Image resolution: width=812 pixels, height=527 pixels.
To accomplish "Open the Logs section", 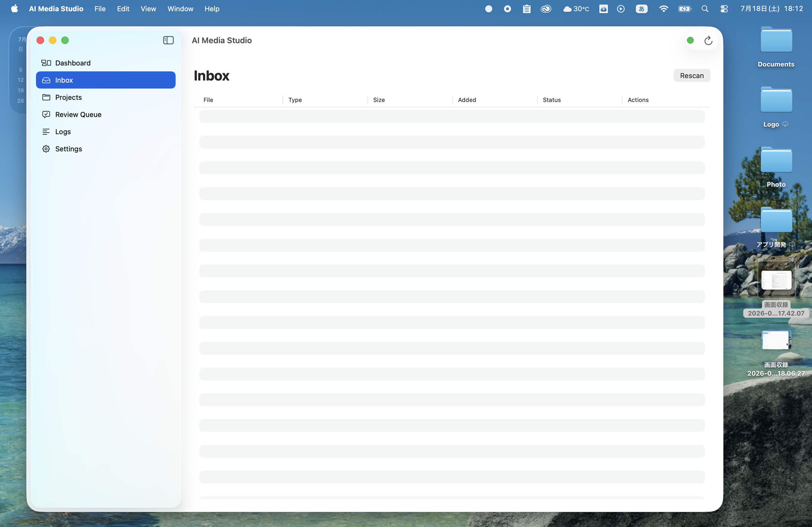I will (x=105, y=131).
